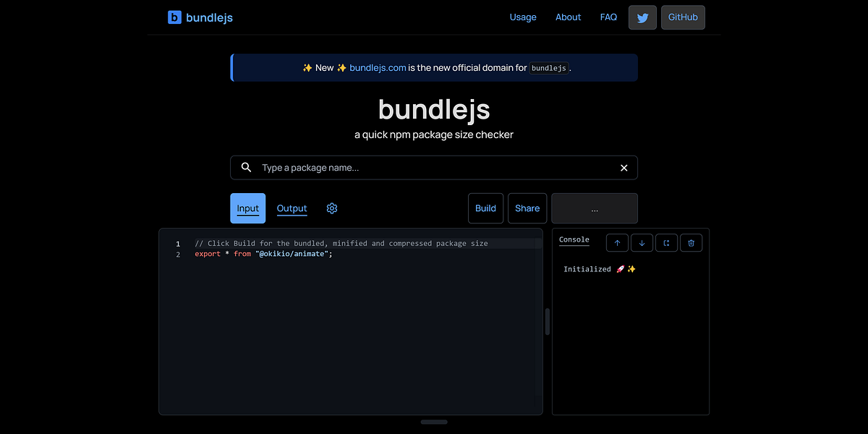Open bundlejs Twitter profile
This screenshot has height=434, width=868.
[642, 17]
